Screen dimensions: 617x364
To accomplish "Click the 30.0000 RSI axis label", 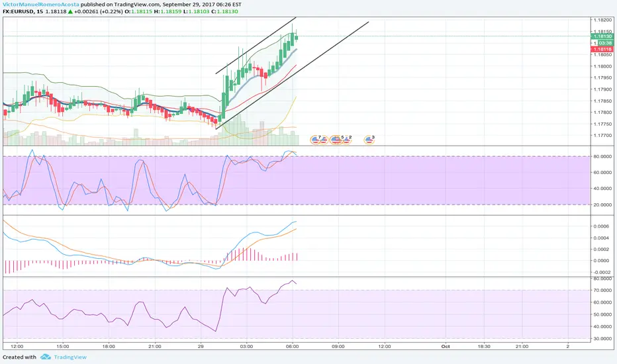I will (x=602, y=338).
